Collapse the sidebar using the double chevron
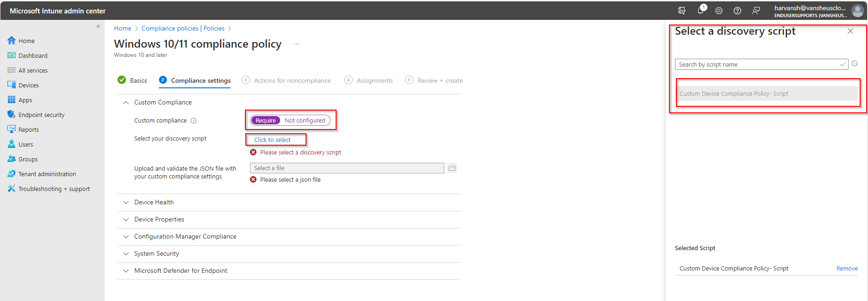The width and height of the screenshot is (868, 301). pos(98,26)
